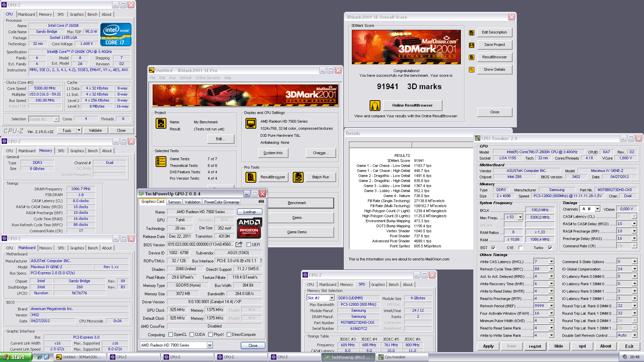The width and height of the screenshot is (644, 362).
Task: Click the Save Project floppy icon
Action: click(x=472, y=45)
